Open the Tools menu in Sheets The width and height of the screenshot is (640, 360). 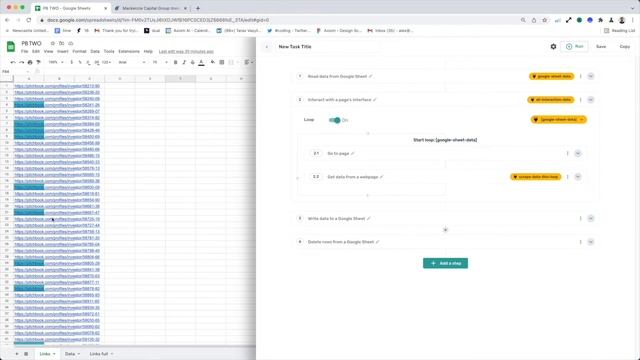click(109, 51)
